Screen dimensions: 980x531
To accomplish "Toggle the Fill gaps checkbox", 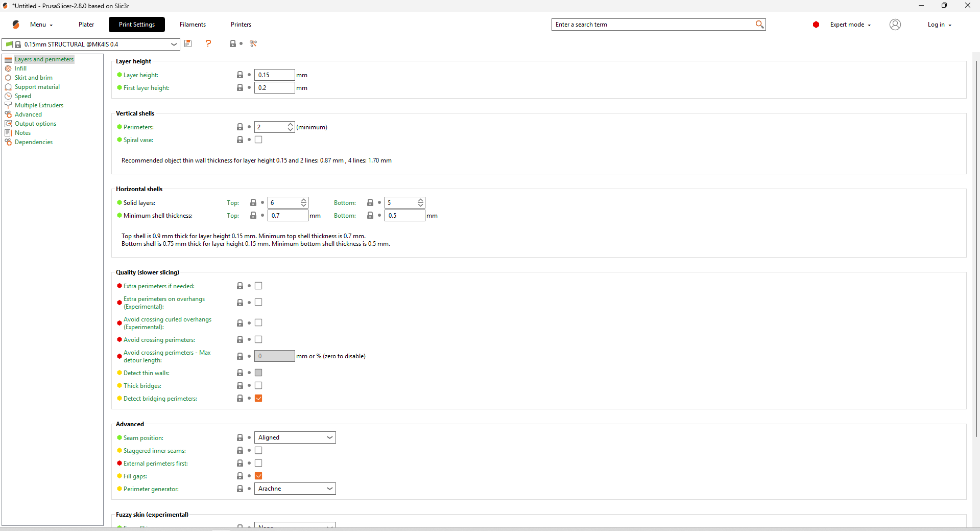I will (258, 476).
